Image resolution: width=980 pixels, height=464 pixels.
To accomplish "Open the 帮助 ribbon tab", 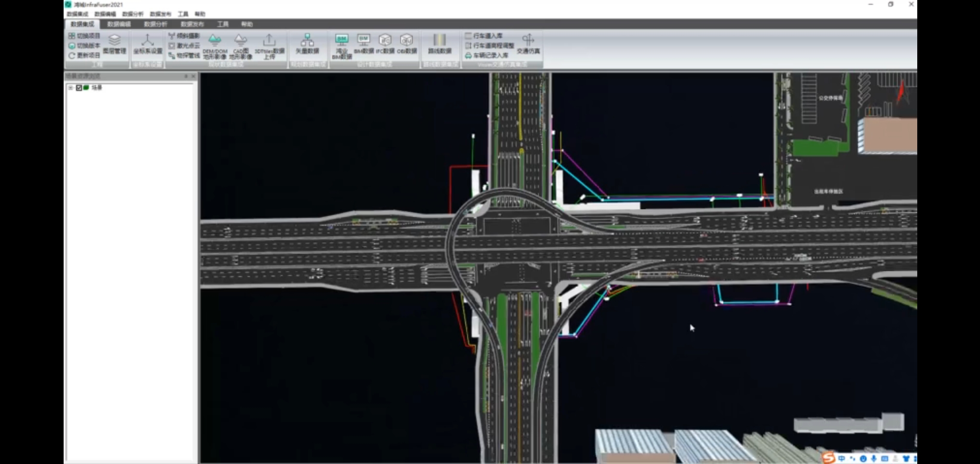I will 247,24.
